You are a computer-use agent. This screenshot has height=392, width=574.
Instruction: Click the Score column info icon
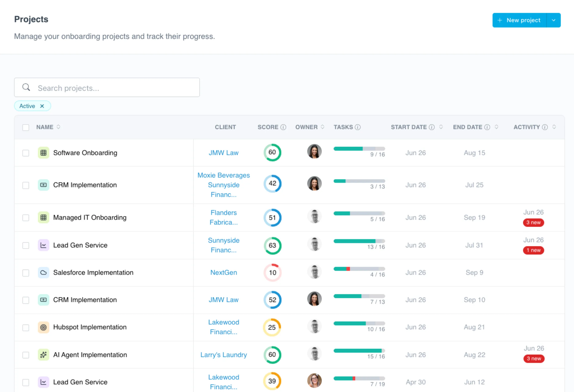283,127
